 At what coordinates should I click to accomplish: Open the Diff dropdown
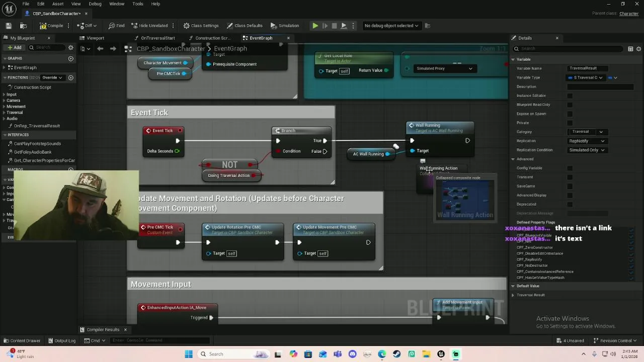88,26
